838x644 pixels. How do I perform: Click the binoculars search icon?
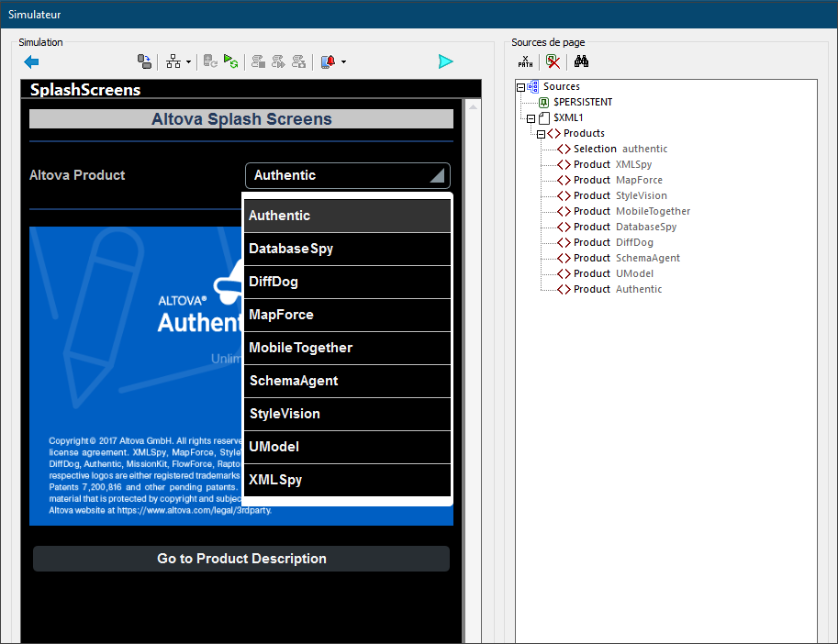(x=581, y=61)
